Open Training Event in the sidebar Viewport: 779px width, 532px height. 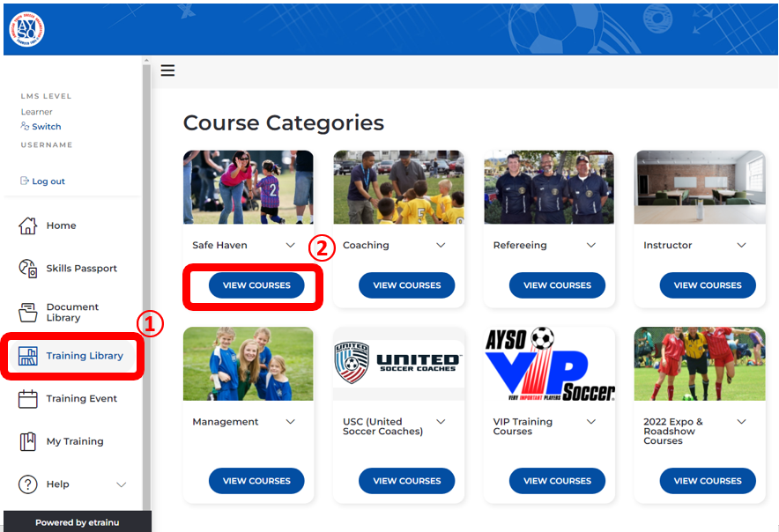(72, 399)
